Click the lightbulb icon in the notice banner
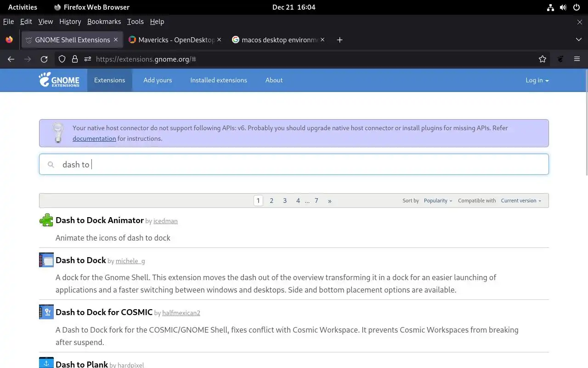 58,132
